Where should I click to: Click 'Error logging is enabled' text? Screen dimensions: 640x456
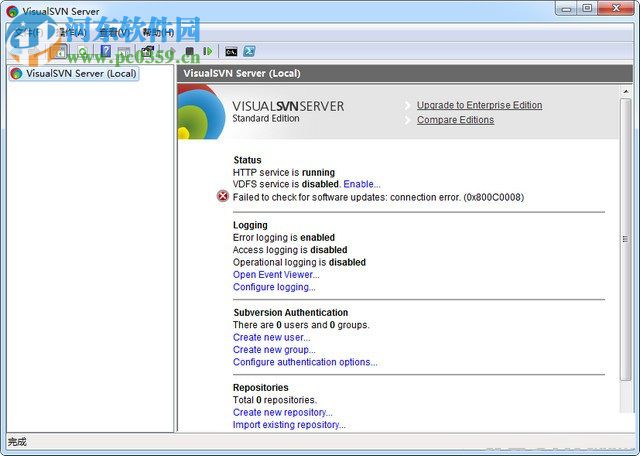(x=284, y=238)
